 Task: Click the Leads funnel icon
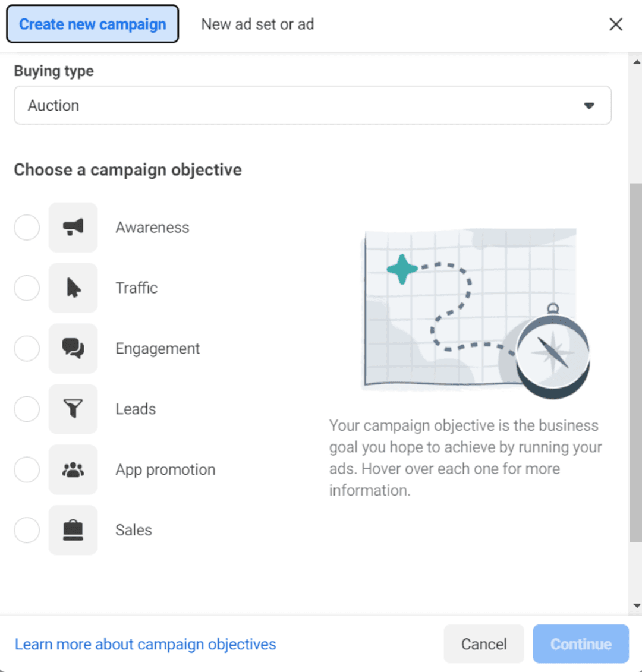tap(73, 408)
